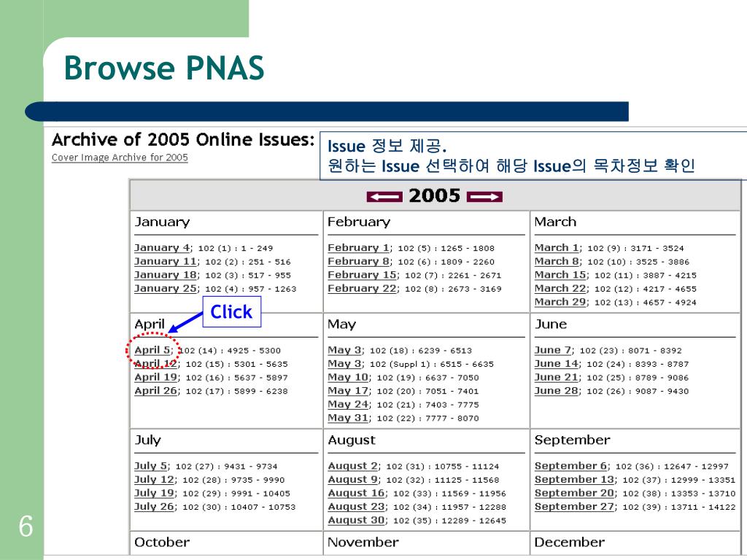Screen dimensions: 747x560
Task: Click the 'September' month heading
Action: pyautogui.click(x=572, y=440)
